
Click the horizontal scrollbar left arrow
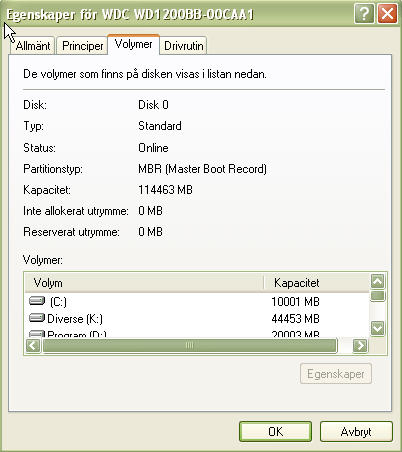[33, 345]
